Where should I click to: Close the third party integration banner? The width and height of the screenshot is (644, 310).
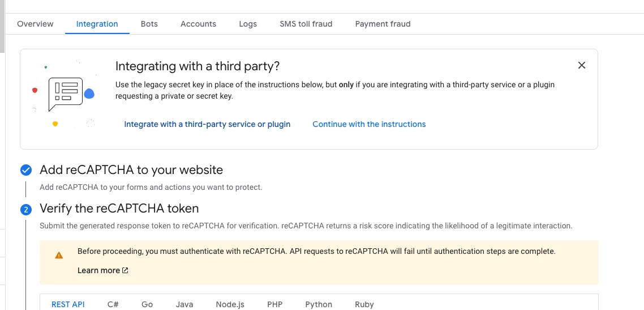582,65
